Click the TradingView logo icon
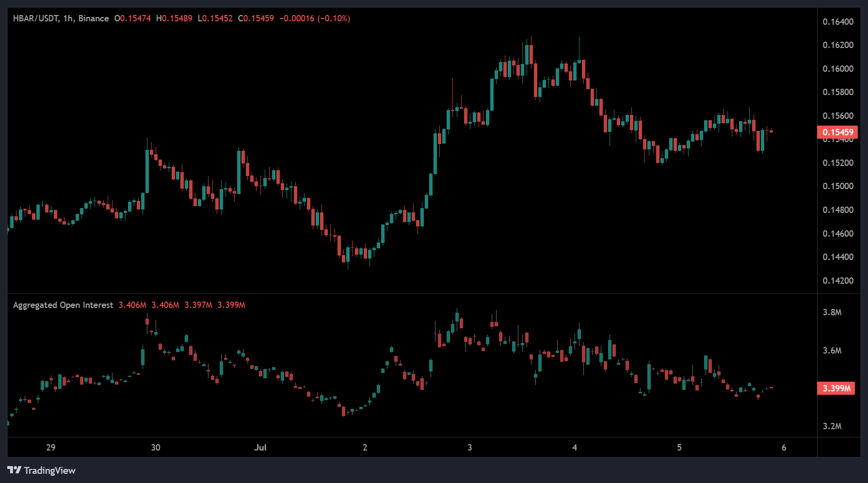868x483 pixels. tap(14, 470)
